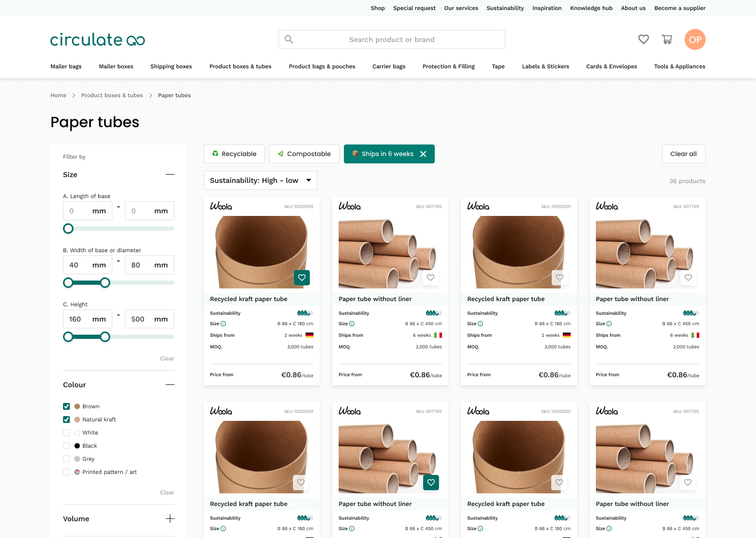
Task: Open Product boxes & tubes breadcrumb
Action: pos(112,96)
